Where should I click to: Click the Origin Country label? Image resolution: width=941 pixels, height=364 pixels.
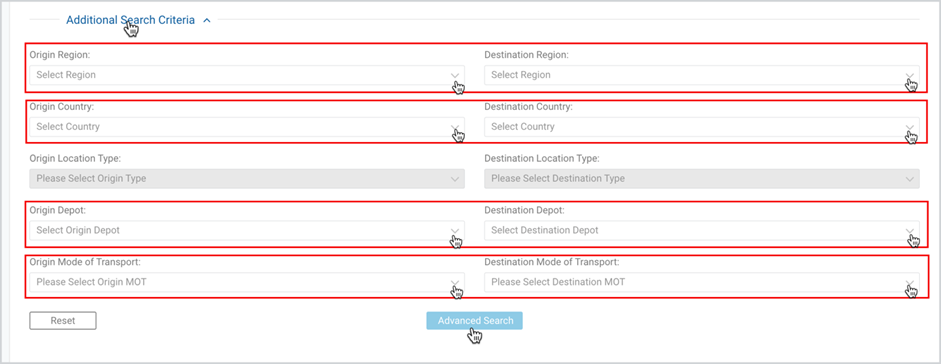click(62, 106)
